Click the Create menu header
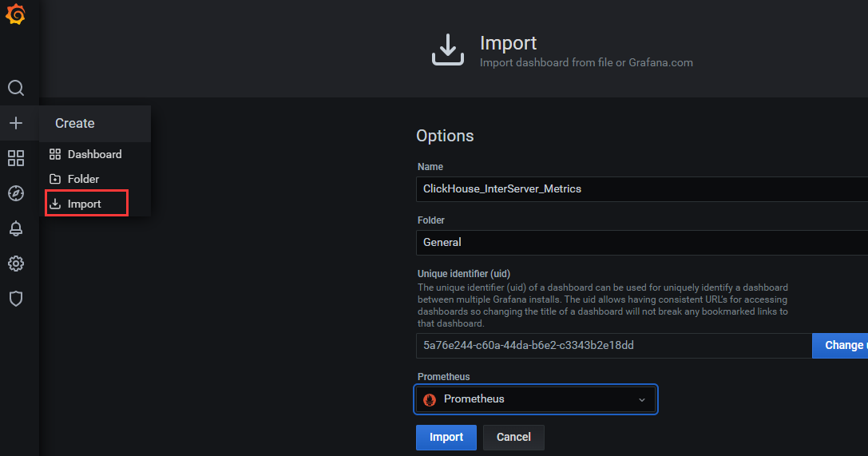868x456 pixels. [95, 124]
